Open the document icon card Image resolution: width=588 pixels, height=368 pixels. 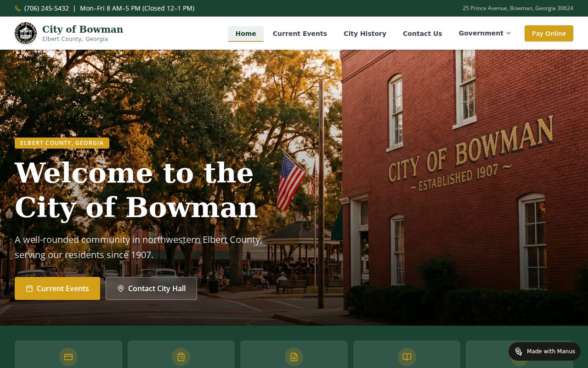pyautogui.click(x=294, y=354)
